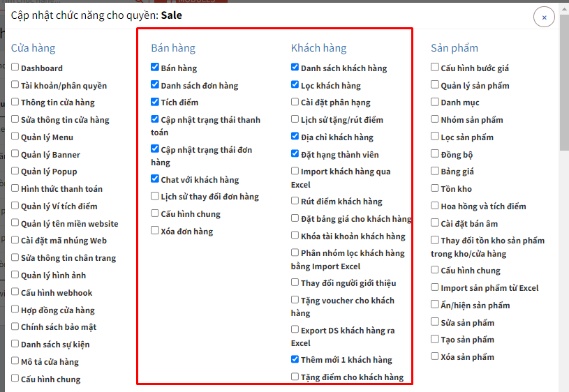Enable Cài đặt phân hạng checkbox
Screen dimensions: 569x392
(x=295, y=102)
